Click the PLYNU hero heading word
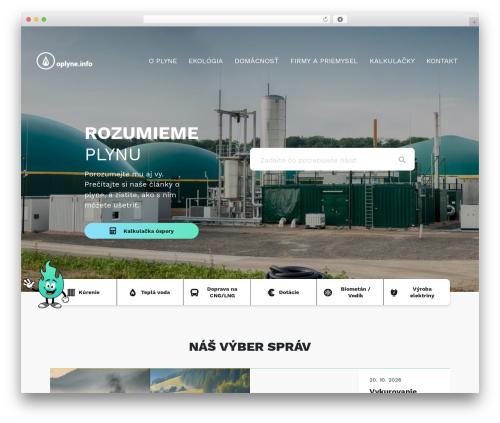The height and width of the screenshot is (423, 500). [x=113, y=154]
